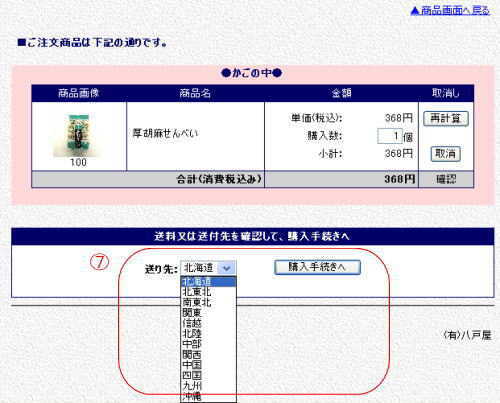The width and height of the screenshot is (500, 403).
Task: Click the かごの中 cart heading
Action: [252, 73]
